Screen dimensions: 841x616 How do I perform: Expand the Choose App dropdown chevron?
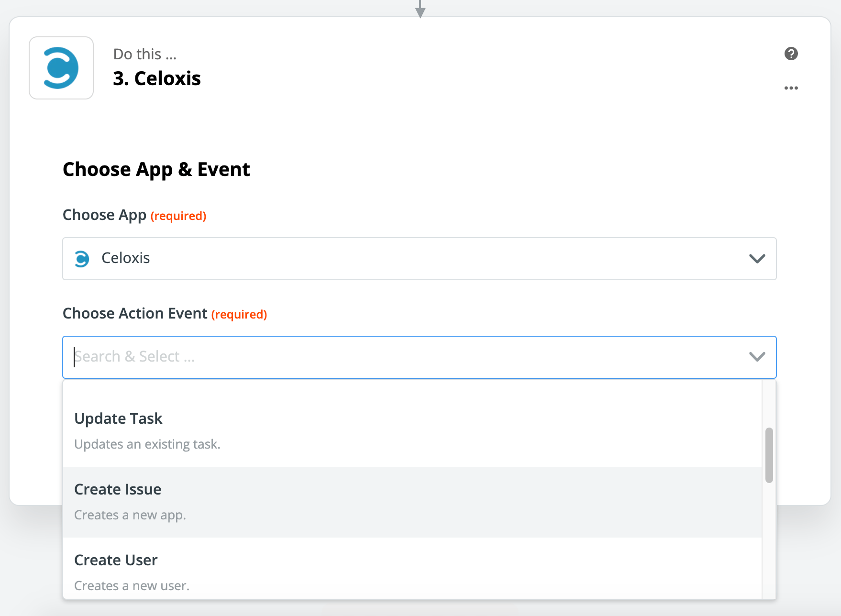pos(757,259)
